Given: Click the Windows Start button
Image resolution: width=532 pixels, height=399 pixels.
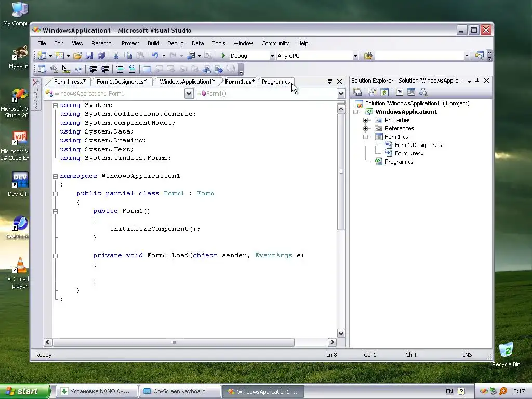Looking at the screenshot, I should click(x=25, y=391).
